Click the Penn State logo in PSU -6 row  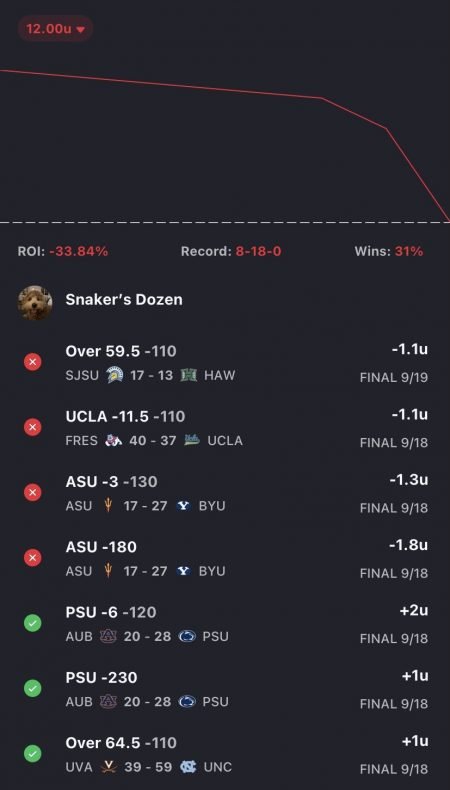point(187,637)
